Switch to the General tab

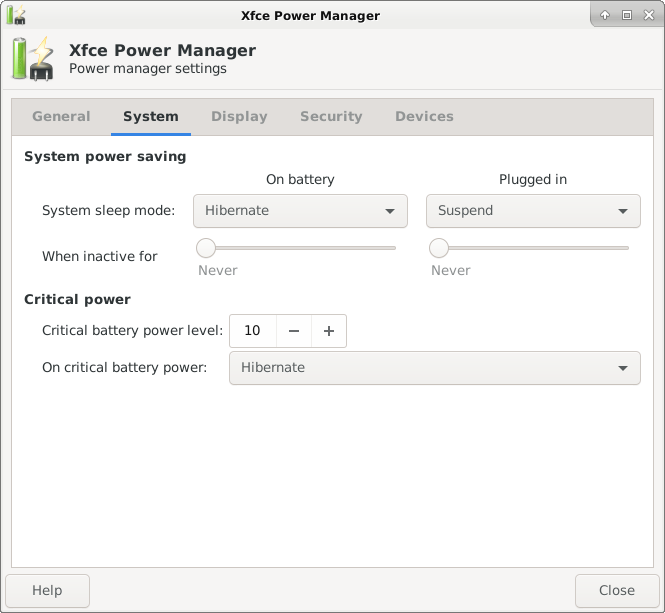click(x=61, y=117)
